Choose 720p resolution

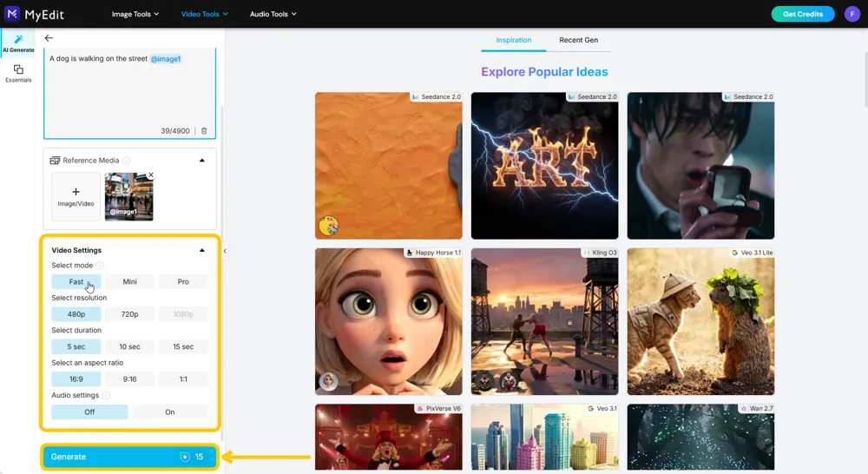coord(129,314)
